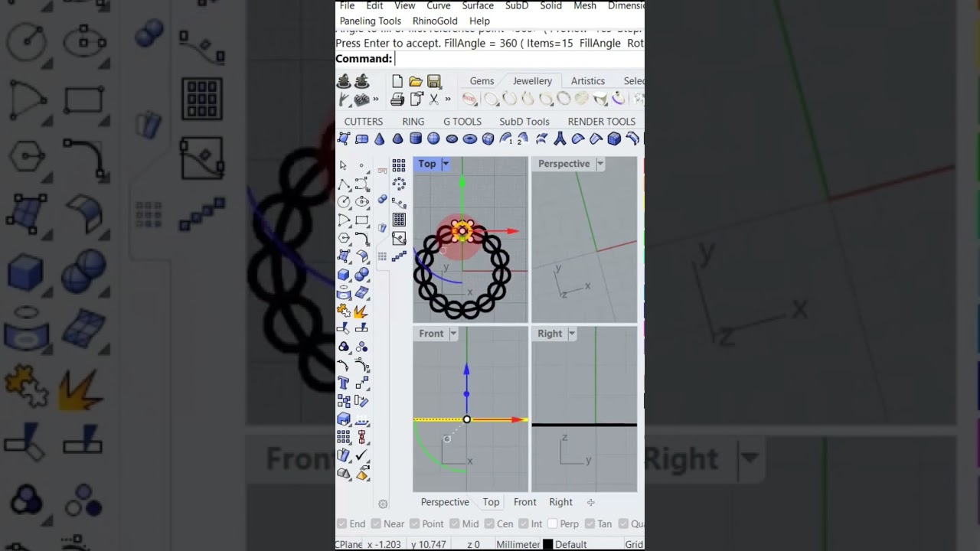
Task: Open the Surface menu
Action: 478,5
